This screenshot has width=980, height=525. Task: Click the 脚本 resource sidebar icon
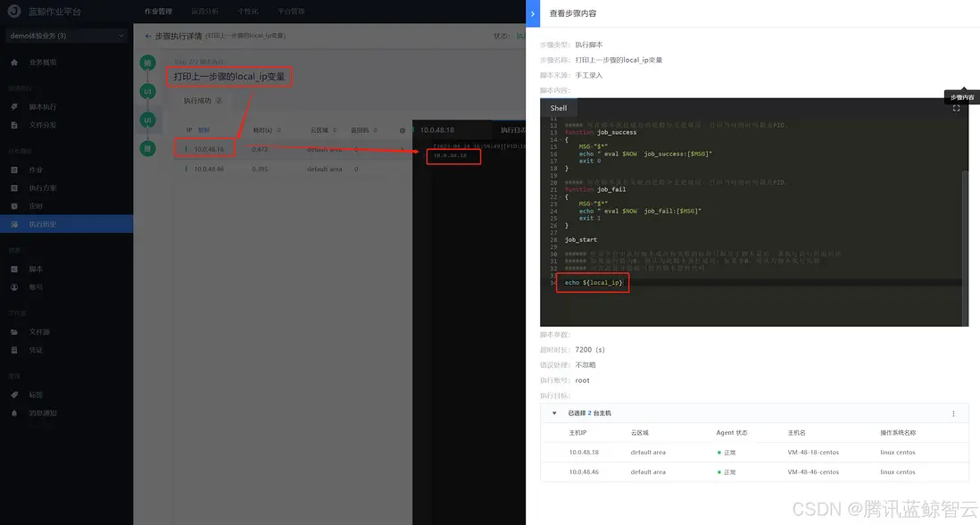[14, 270]
